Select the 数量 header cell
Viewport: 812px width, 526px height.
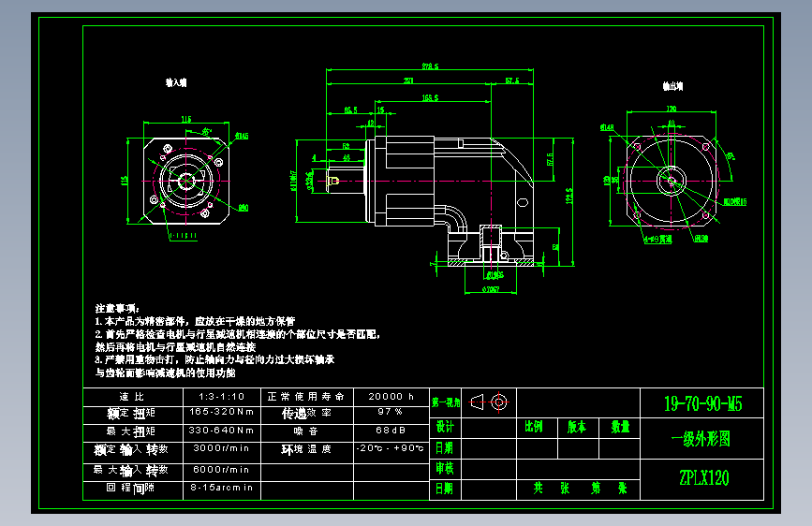pos(620,427)
